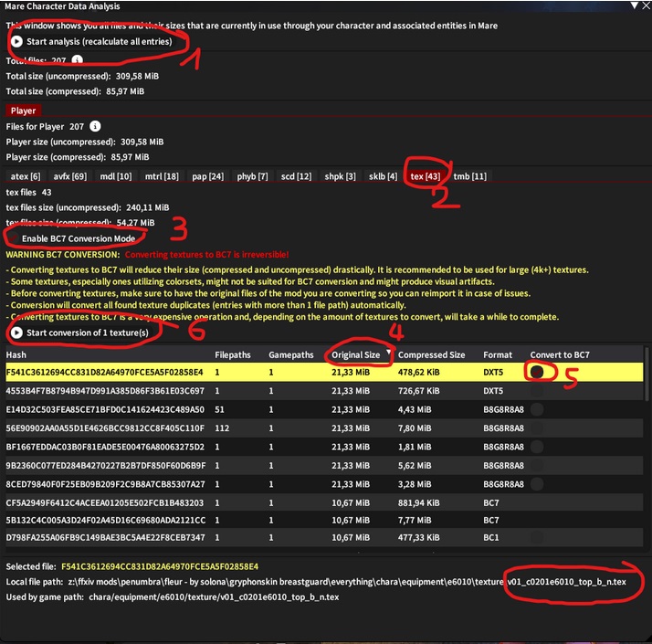Click info icon next to Files for Player

pos(95,126)
